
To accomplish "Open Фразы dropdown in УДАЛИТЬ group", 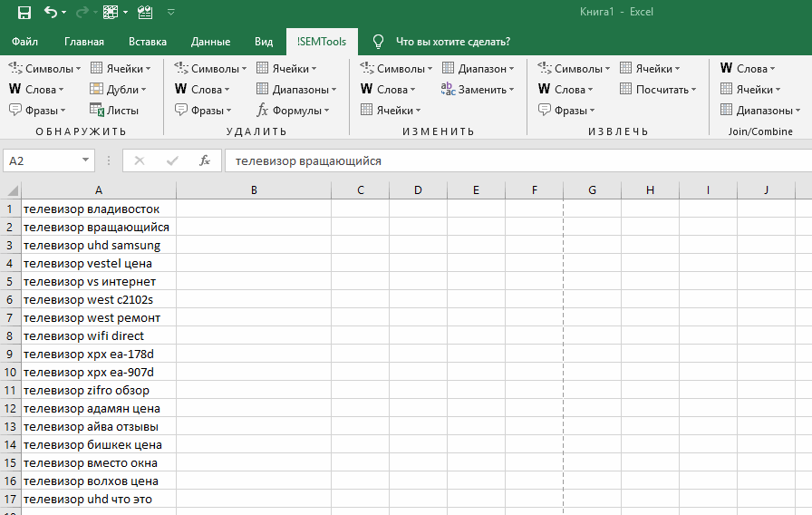I will click(204, 111).
